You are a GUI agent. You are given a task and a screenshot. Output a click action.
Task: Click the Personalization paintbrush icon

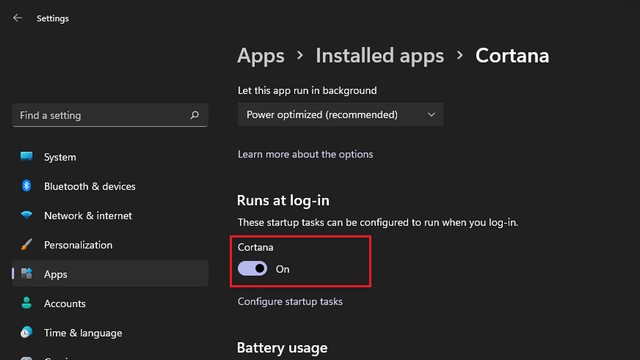pyautogui.click(x=27, y=244)
